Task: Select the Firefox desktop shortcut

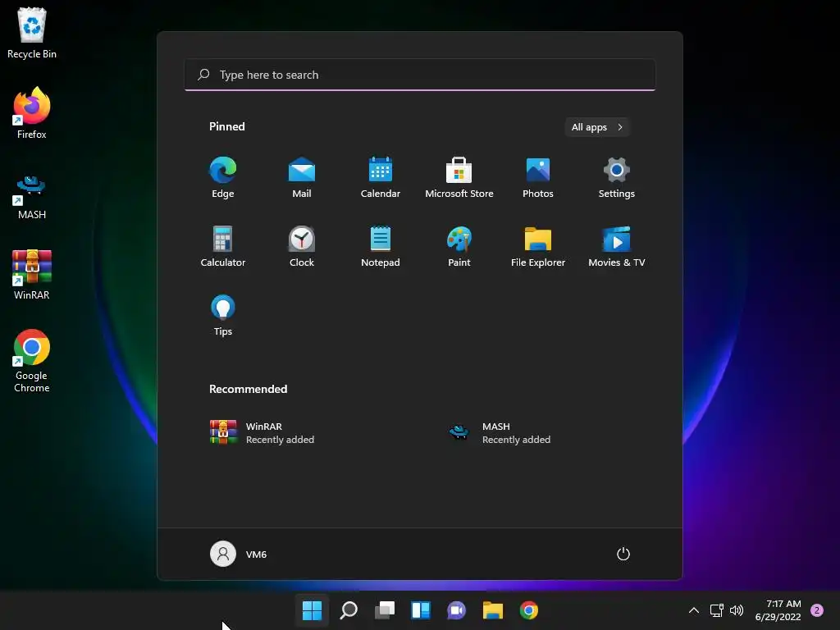Action: click(x=32, y=113)
